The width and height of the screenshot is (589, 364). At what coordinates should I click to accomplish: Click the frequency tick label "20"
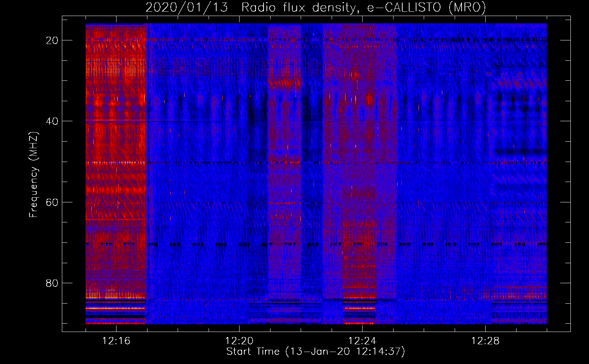[x=52, y=40]
